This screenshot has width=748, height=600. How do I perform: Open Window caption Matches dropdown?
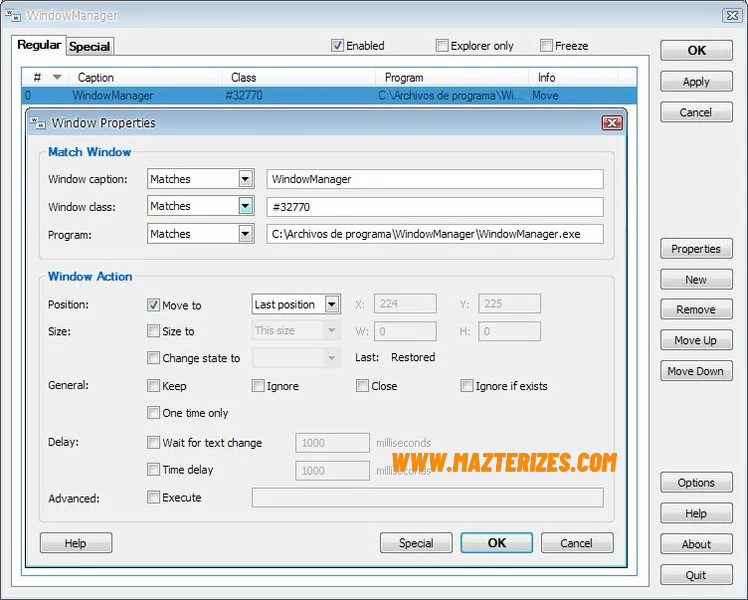click(x=245, y=179)
